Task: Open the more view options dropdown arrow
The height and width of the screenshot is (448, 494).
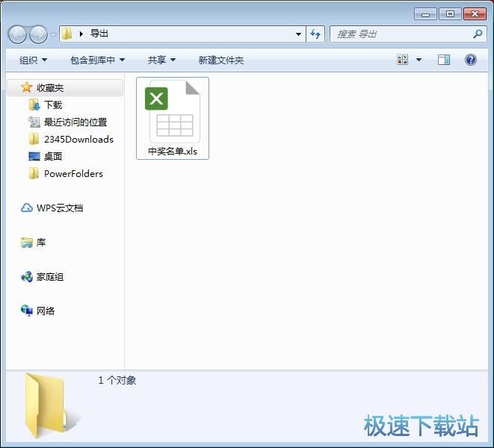Action: pyautogui.click(x=419, y=60)
